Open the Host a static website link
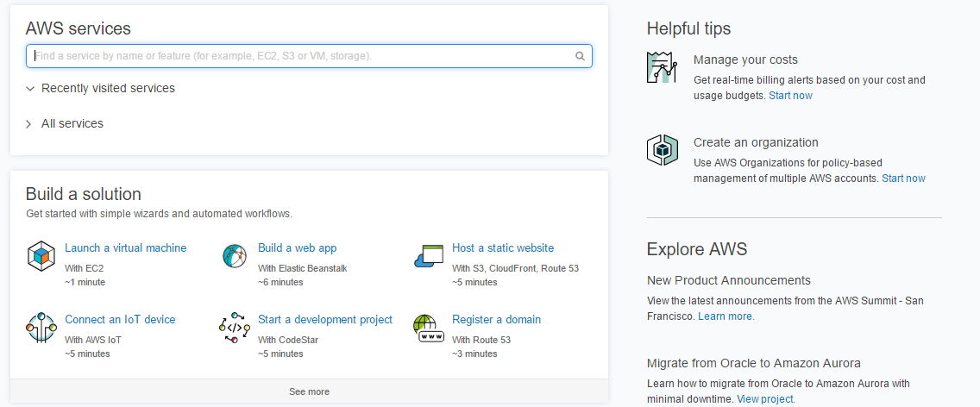 click(x=503, y=248)
